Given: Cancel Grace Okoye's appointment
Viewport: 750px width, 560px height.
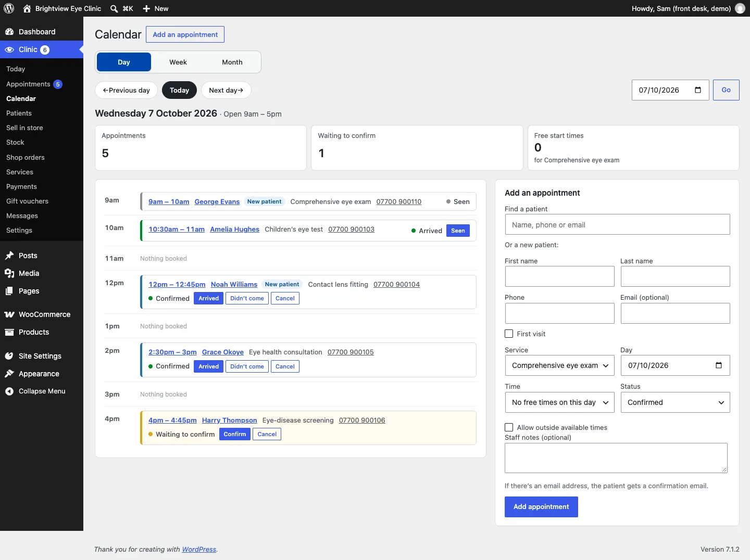Looking at the screenshot, I should tap(285, 366).
